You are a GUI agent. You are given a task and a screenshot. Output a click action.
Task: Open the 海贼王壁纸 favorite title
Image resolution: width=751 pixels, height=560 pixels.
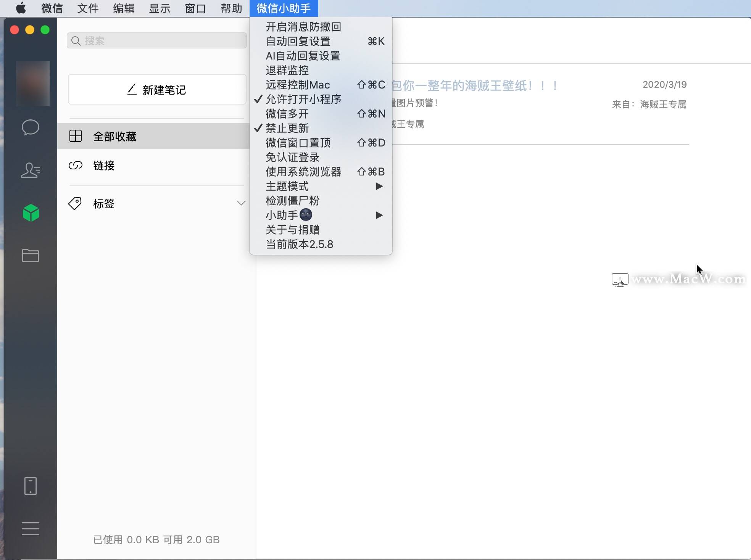tap(475, 85)
